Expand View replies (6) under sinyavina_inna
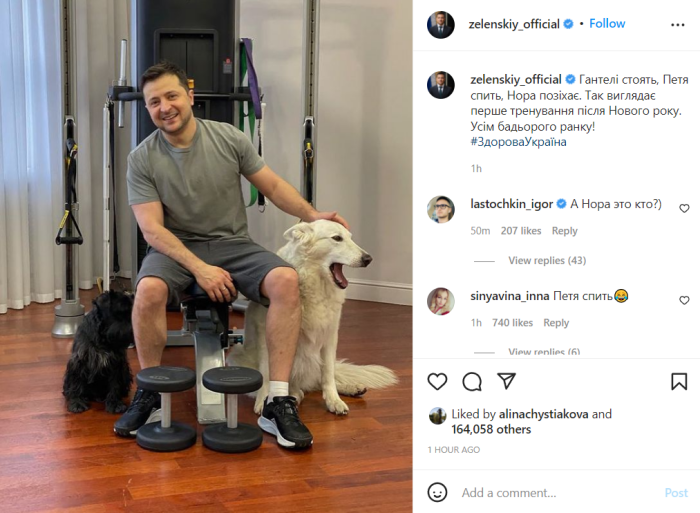 [544, 351]
